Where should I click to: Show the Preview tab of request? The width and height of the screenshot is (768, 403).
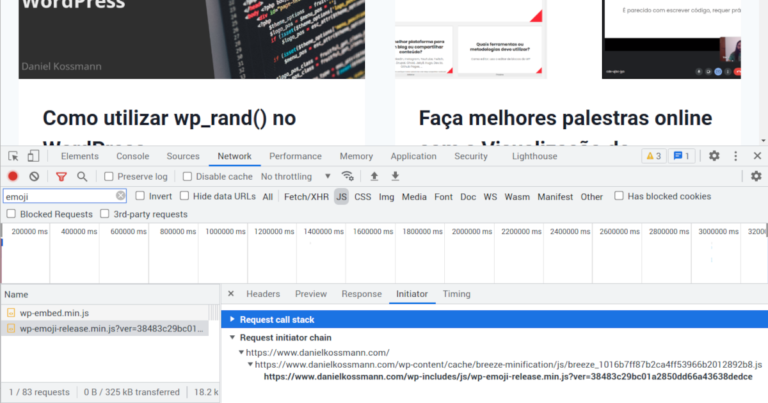(x=311, y=294)
